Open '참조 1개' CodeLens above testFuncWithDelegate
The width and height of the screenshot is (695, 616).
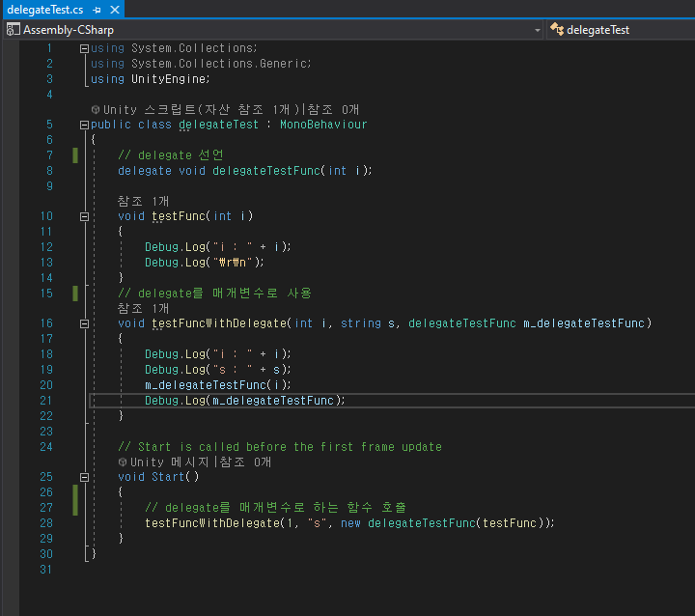(143, 308)
